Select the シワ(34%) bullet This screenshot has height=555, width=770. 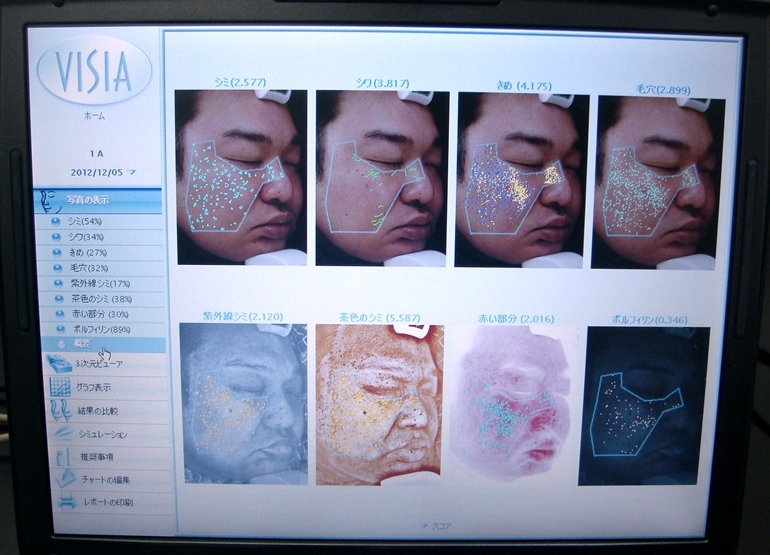56,237
